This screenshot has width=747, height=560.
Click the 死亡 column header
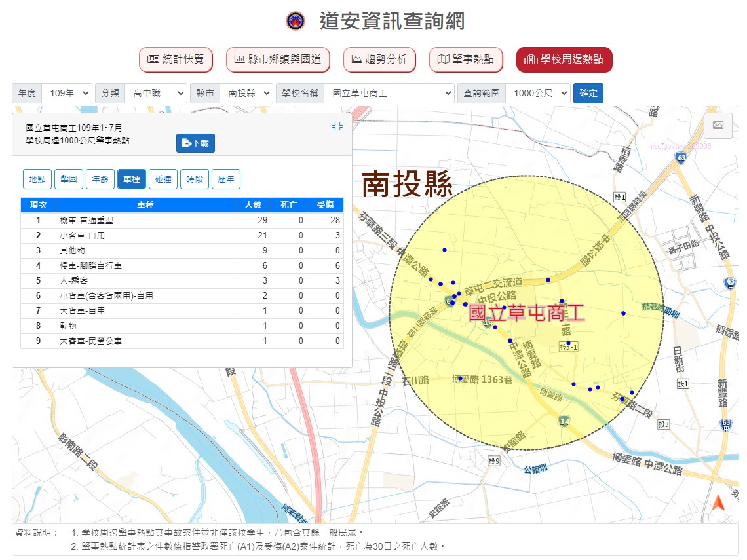tap(289, 205)
